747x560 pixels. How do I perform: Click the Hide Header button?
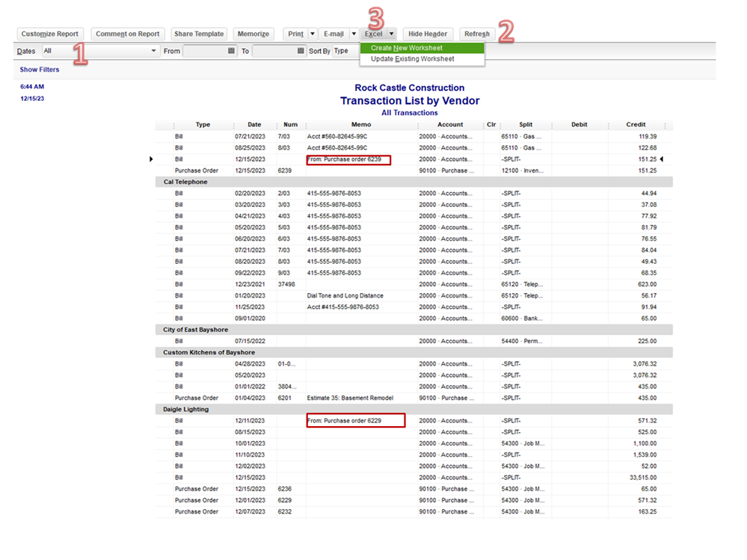(427, 34)
